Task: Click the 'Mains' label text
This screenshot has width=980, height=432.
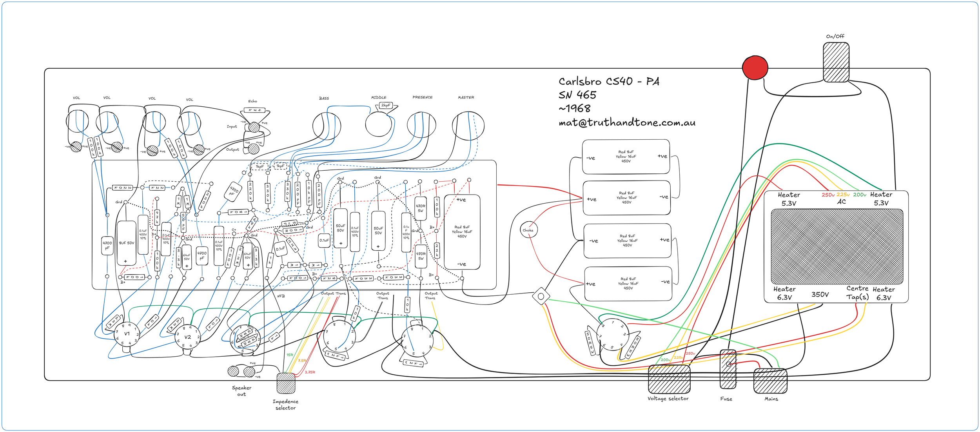Action: pos(771,399)
